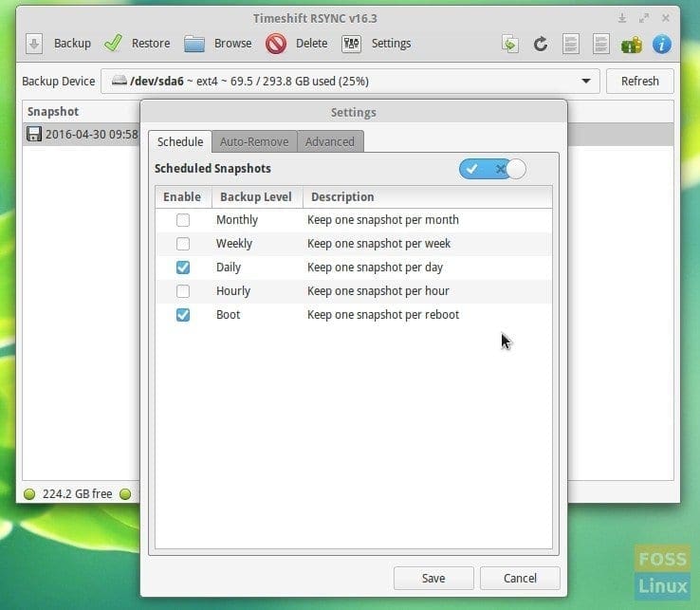Click the green Restore checkmark icon
The image size is (700, 610).
113,44
